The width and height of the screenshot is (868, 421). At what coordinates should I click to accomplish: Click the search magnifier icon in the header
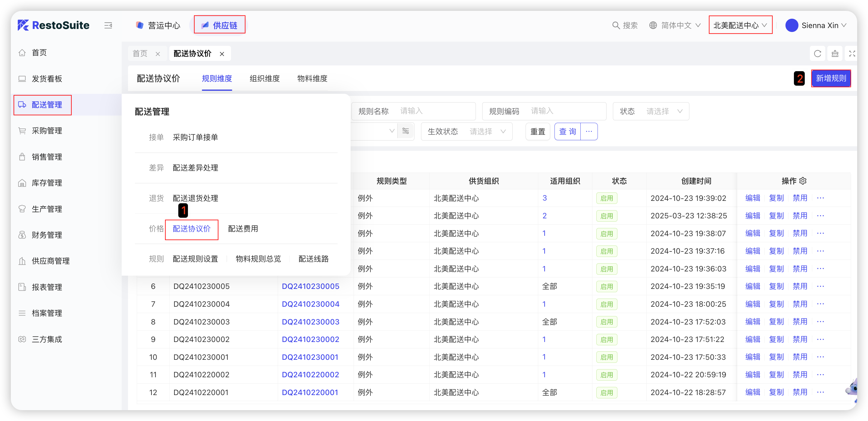coord(616,25)
